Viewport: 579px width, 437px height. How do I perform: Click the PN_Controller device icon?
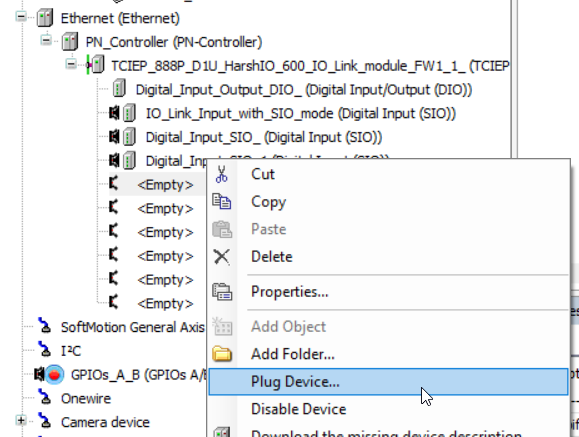pos(69,42)
